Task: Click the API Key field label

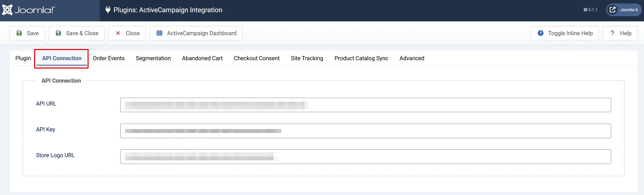Action: [x=46, y=129]
